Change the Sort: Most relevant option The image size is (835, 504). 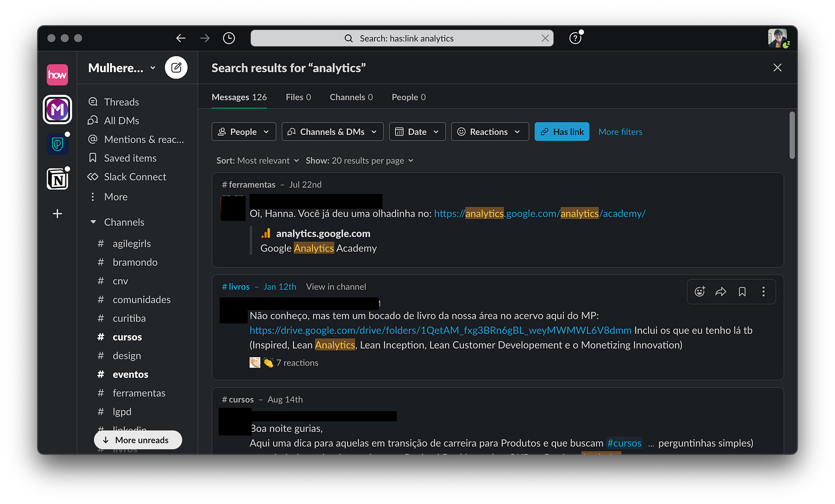[257, 161]
